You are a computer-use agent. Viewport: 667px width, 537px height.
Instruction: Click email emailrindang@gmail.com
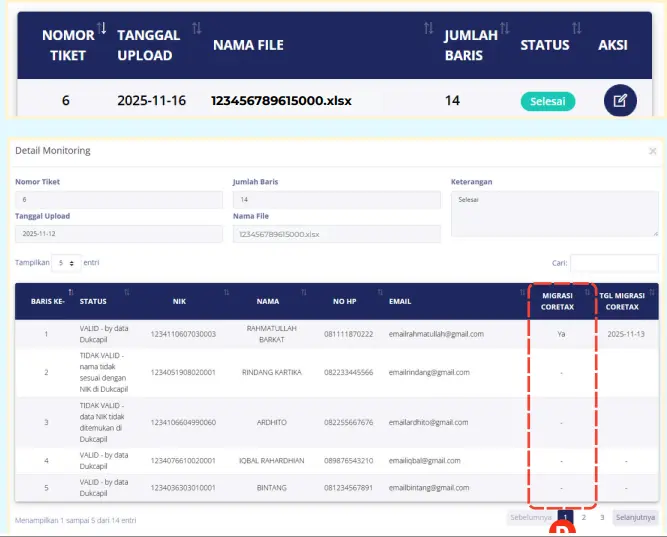pyautogui.click(x=429, y=372)
